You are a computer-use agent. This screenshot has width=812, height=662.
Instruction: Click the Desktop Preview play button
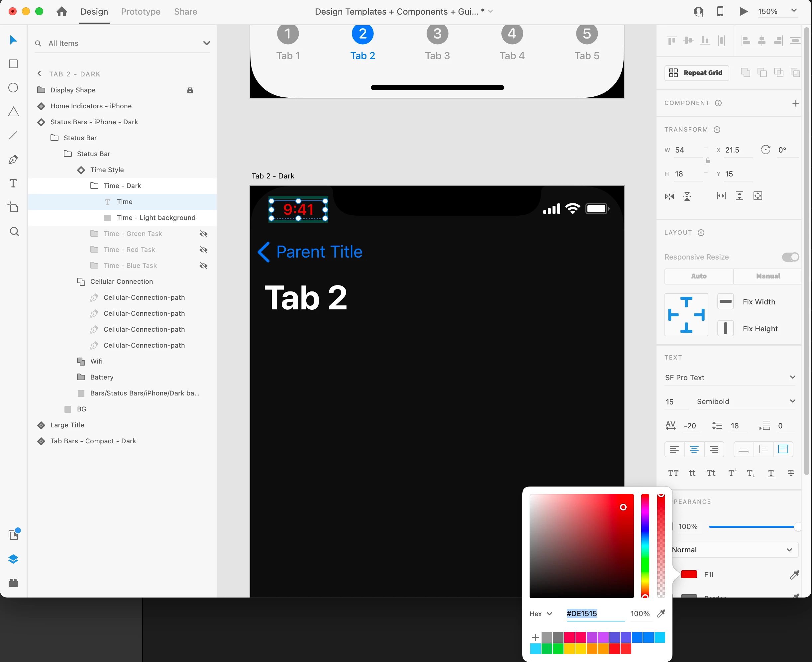point(743,11)
